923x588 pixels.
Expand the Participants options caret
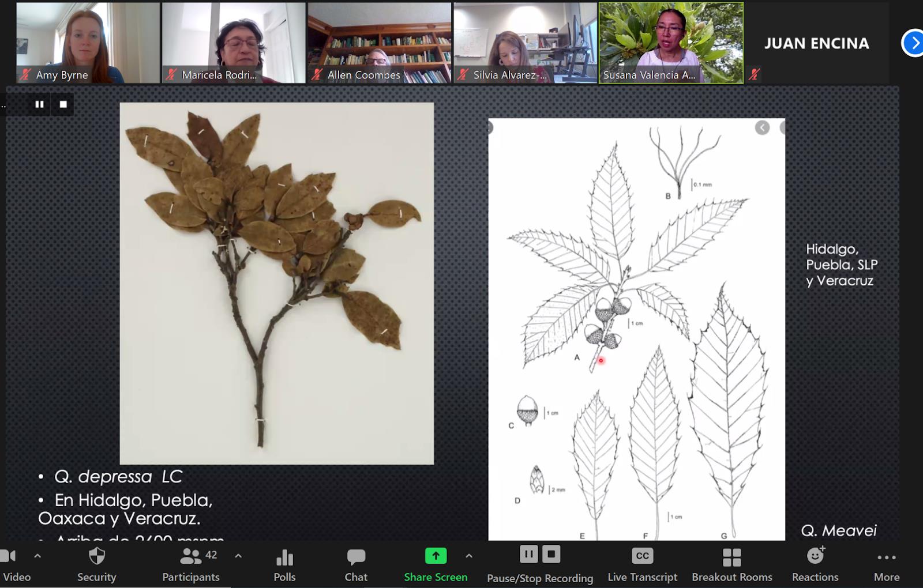click(238, 556)
